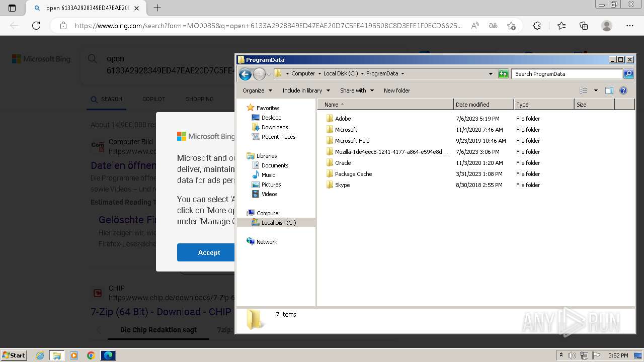The height and width of the screenshot is (362, 644).
Task: Click the search magnifier in ProgramData search box
Action: click(x=628, y=74)
